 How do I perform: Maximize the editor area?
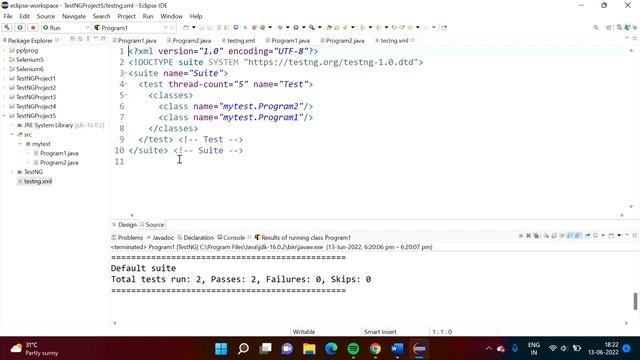pos(635,38)
